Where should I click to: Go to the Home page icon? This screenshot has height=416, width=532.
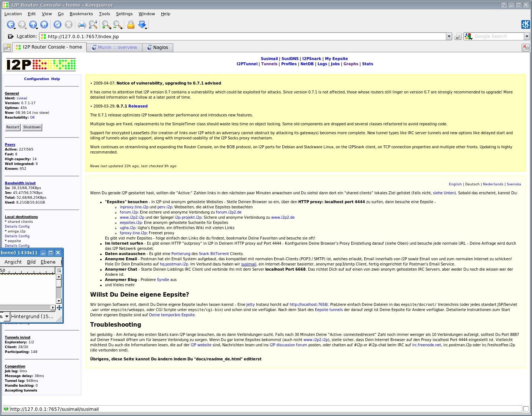point(44,25)
